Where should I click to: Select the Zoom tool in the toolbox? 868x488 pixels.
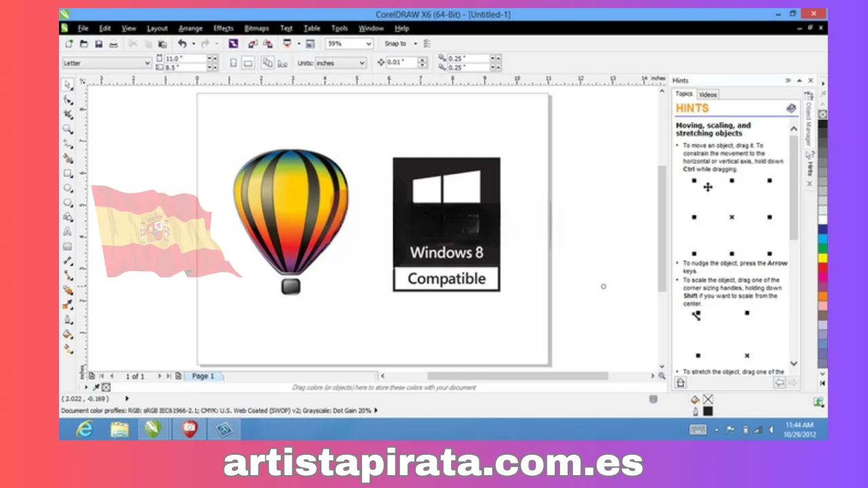pyautogui.click(x=68, y=129)
